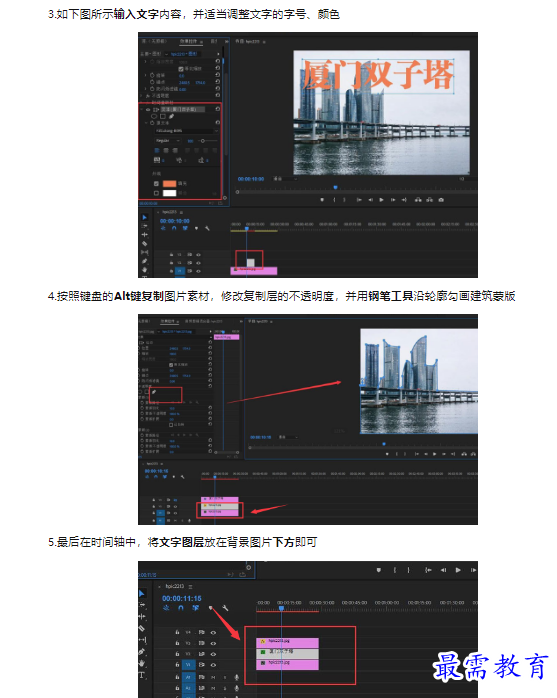Hide the V2 track via eye in step 5

coord(213,654)
